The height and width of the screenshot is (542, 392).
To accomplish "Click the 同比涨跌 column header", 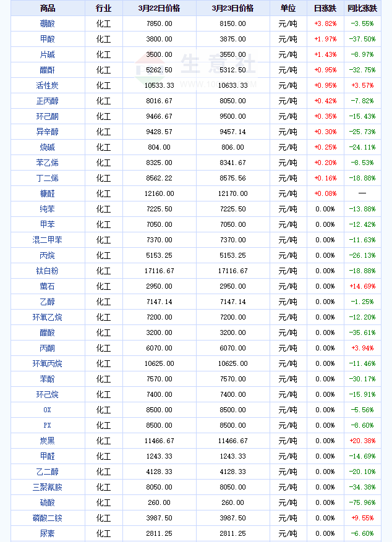I will click(x=362, y=8).
